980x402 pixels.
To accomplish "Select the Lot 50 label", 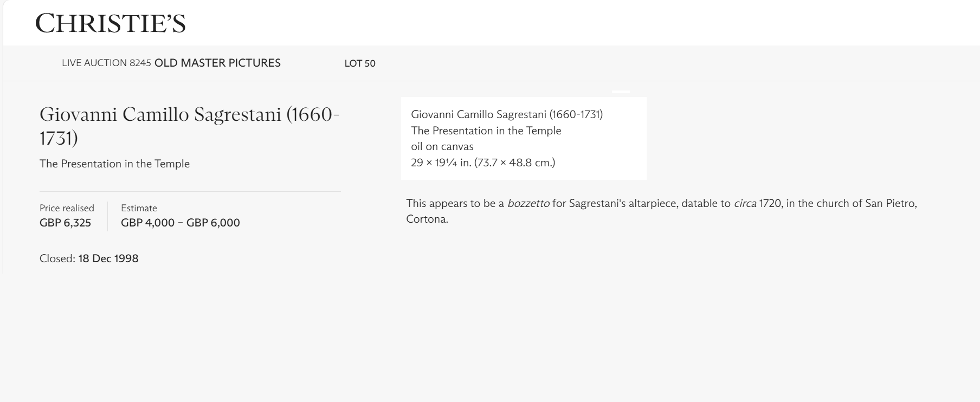I will pyautogui.click(x=360, y=63).
